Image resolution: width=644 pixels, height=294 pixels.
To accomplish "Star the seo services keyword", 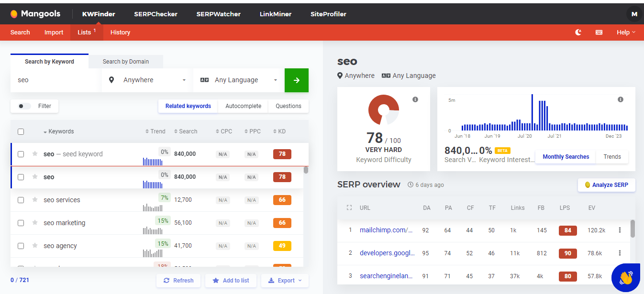I will 35,200.
